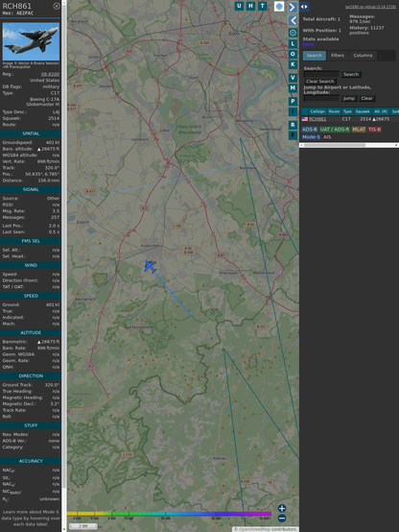The height and width of the screenshot is (532, 399).
Task: Toggle sidebar width with double-arrow button
Action: click(x=304, y=7)
